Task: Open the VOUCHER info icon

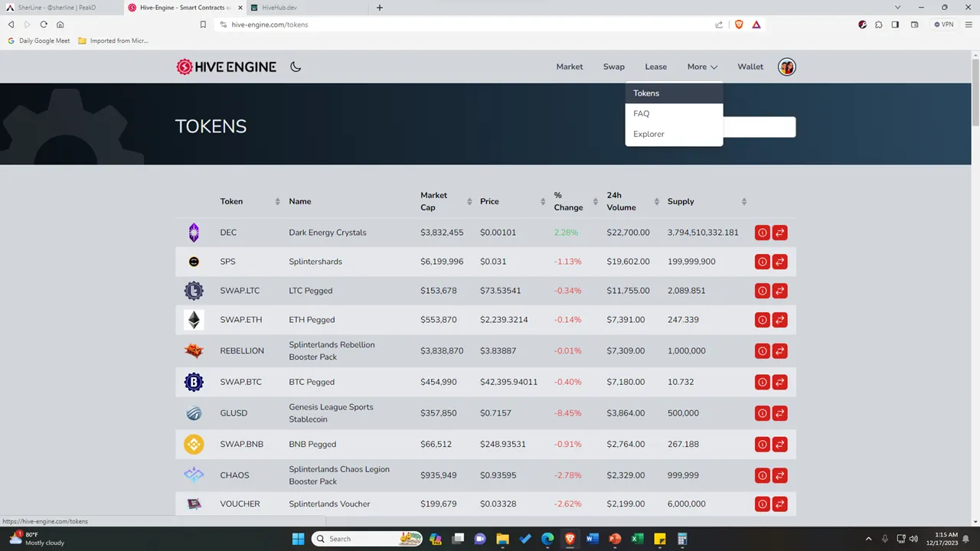Action: (762, 504)
